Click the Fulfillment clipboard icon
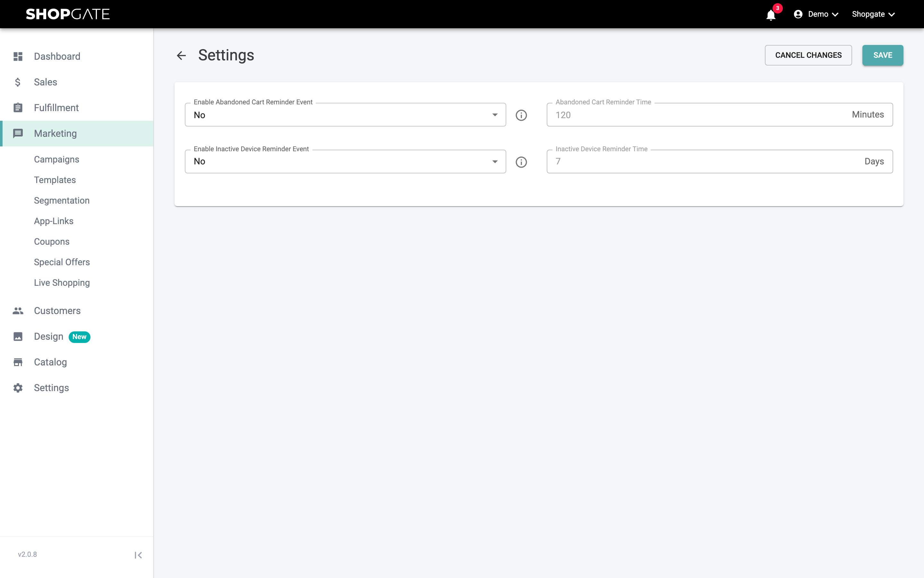 point(18,108)
